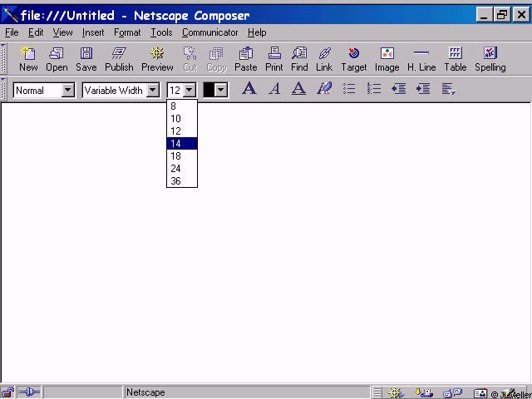Select font size 24 from list

pos(182,169)
